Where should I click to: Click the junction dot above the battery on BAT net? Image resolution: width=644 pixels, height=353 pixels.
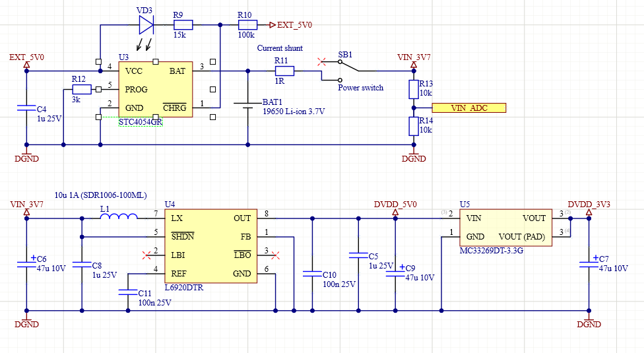coord(247,71)
